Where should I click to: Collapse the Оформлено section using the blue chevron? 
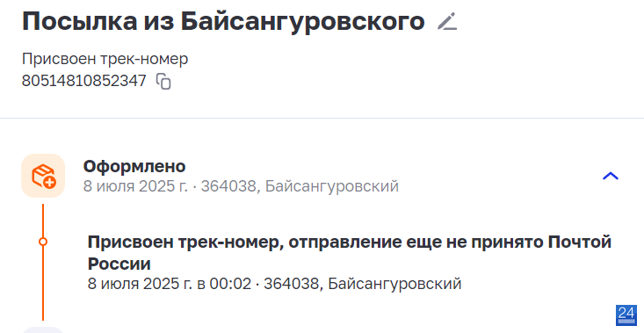(611, 176)
